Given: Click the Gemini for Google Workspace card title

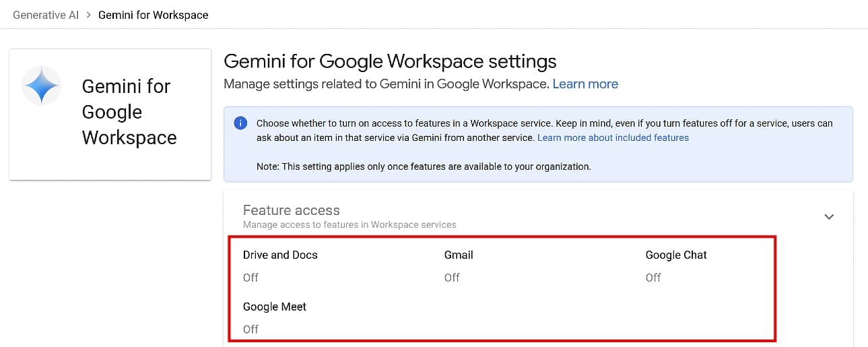Looking at the screenshot, I should [x=129, y=112].
